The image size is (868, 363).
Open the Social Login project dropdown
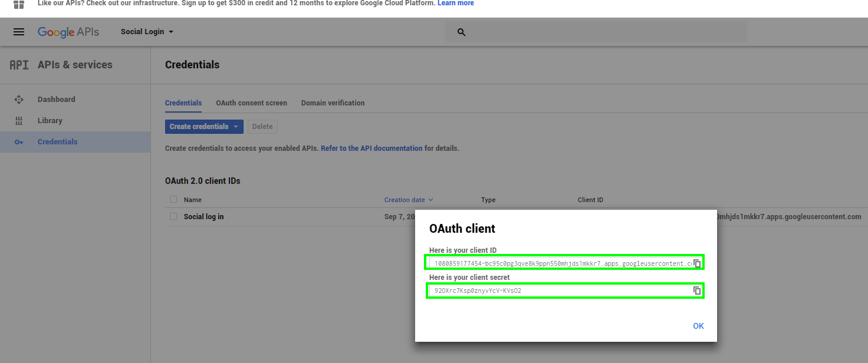pos(147,32)
